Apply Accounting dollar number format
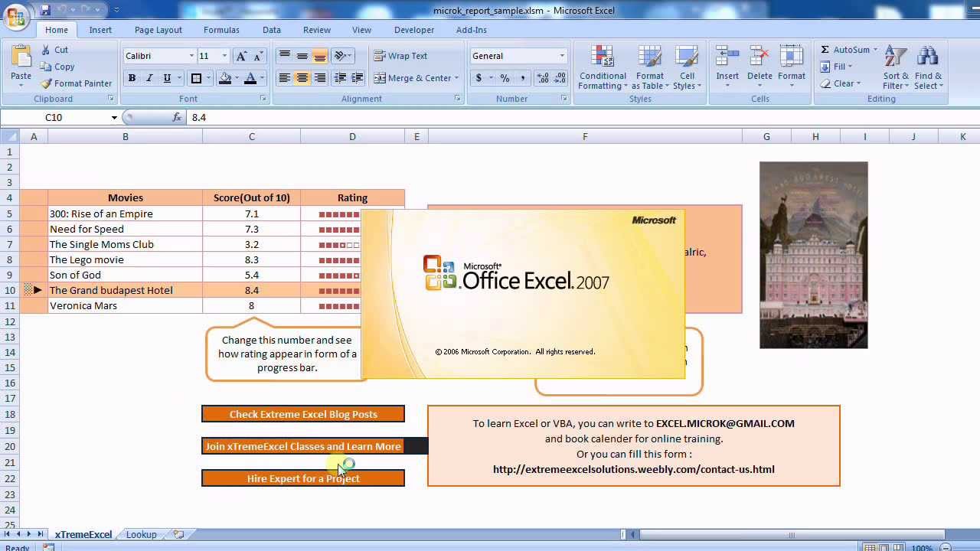The image size is (980, 551). click(479, 78)
